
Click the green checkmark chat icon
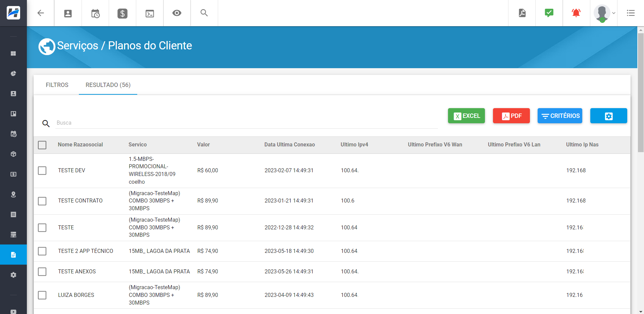coord(549,13)
